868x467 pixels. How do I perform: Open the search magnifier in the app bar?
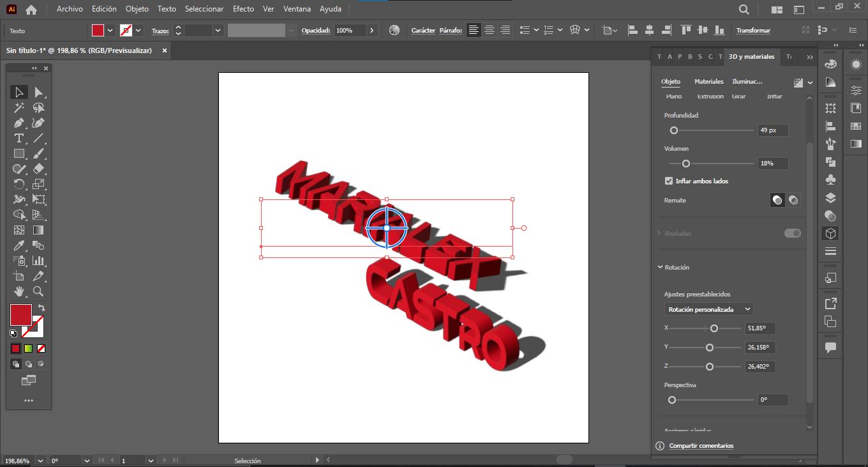tap(744, 10)
